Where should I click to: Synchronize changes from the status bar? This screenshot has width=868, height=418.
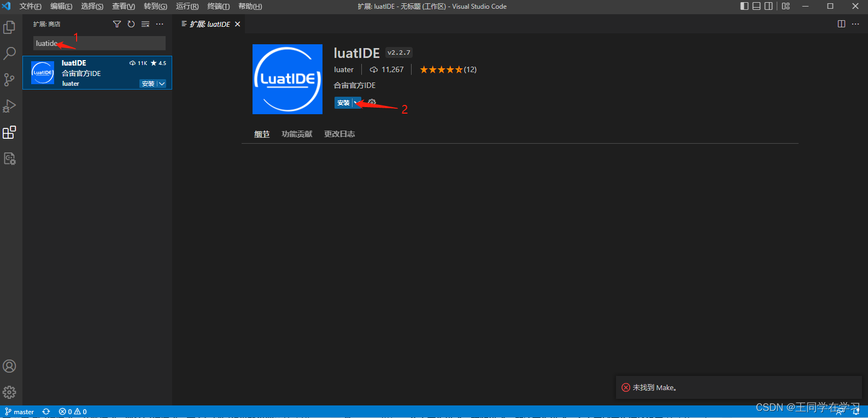[x=46, y=411]
